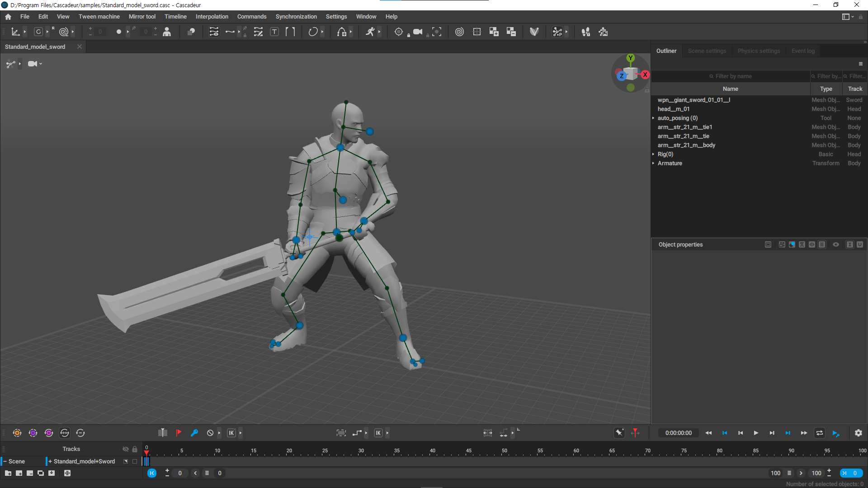Toggle tracks visibility eye icon
868x488 pixels.
click(x=126, y=449)
